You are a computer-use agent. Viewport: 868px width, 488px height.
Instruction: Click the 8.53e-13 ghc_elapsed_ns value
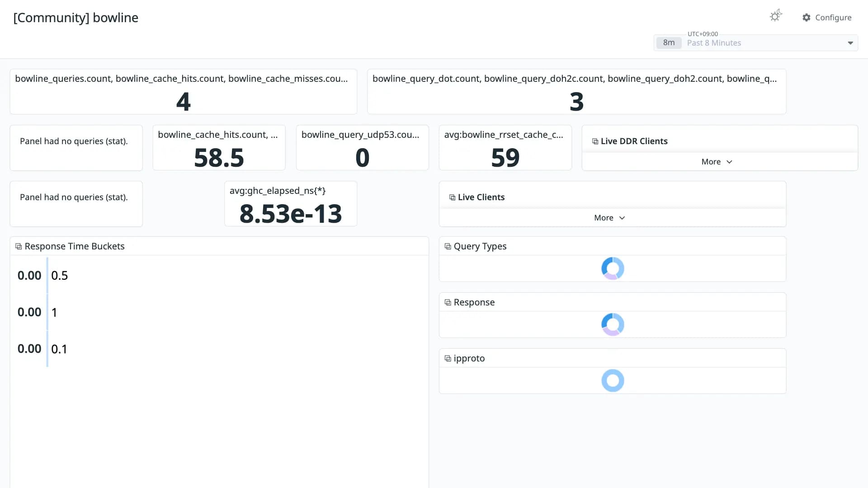click(290, 214)
